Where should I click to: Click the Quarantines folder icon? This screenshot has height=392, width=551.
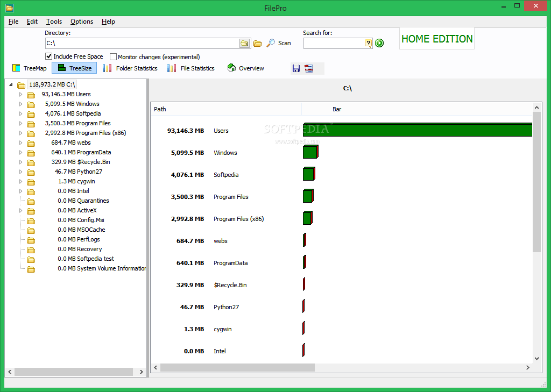31,201
